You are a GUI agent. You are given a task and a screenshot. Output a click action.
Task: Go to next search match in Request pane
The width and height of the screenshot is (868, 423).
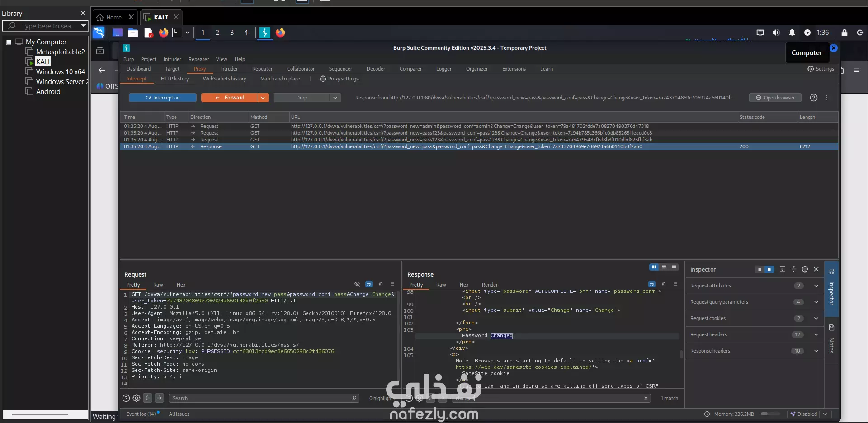tap(159, 398)
